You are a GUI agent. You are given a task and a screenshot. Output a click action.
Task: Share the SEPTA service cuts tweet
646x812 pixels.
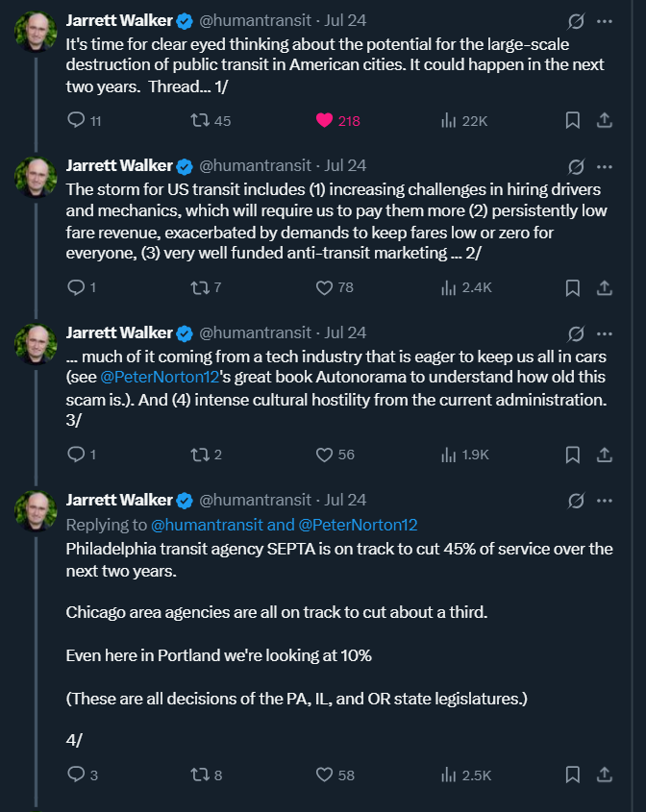(605, 774)
